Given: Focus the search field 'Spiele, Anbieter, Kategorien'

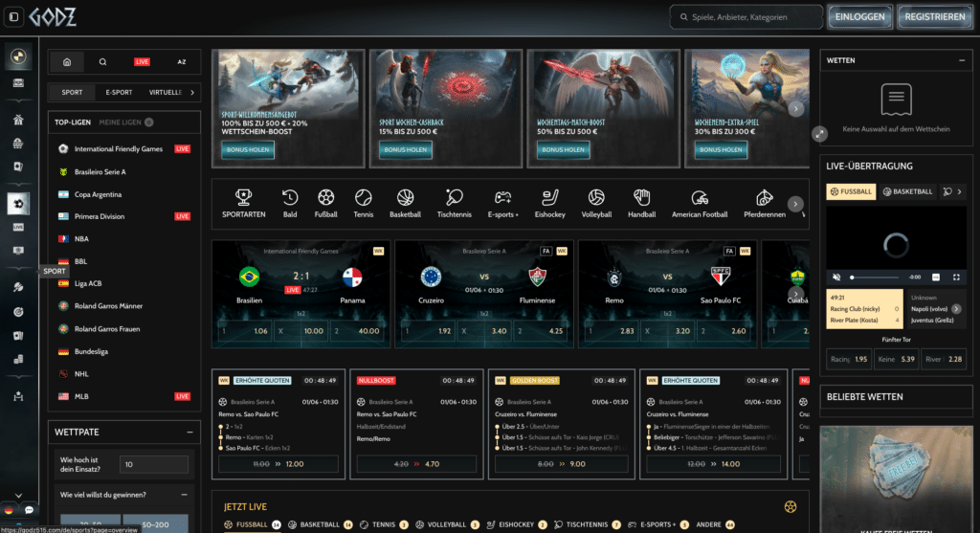Looking at the screenshot, I should [x=746, y=17].
